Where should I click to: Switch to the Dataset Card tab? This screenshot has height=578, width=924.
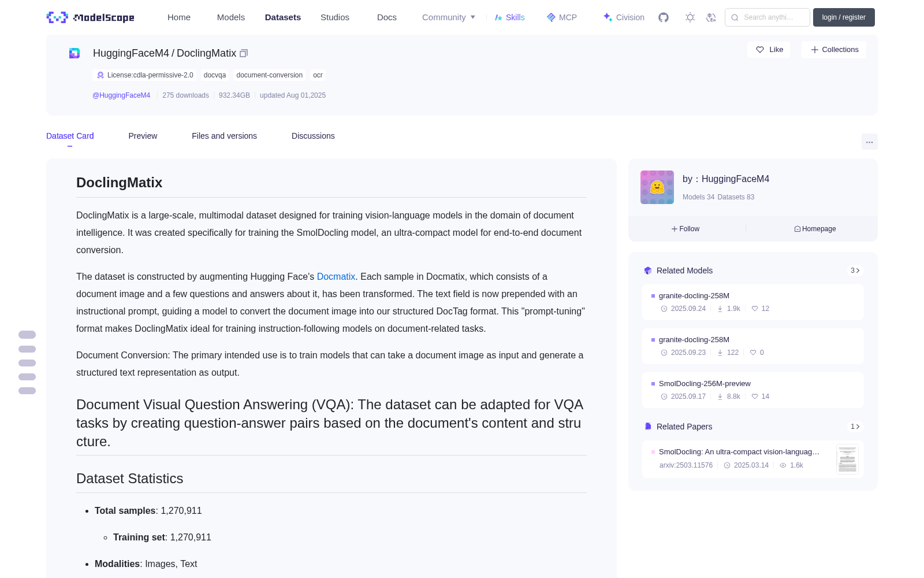70,136
